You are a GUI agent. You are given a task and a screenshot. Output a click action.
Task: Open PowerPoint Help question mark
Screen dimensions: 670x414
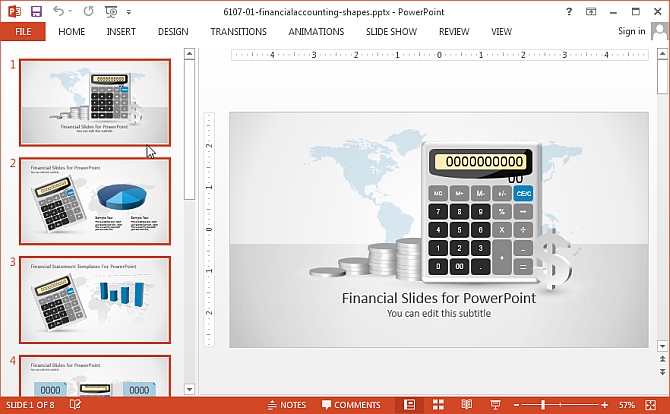click(x=569, y=12)
